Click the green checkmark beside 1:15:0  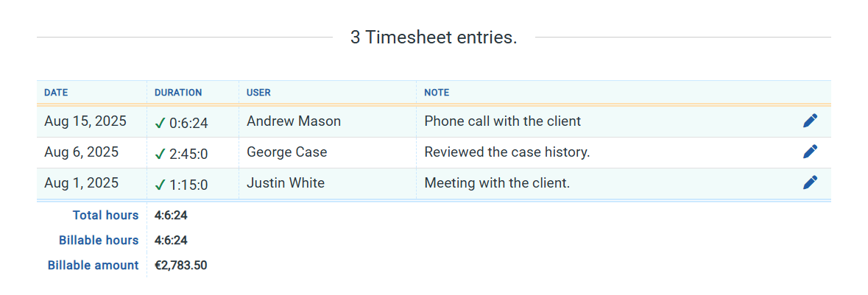coord(160,185)
